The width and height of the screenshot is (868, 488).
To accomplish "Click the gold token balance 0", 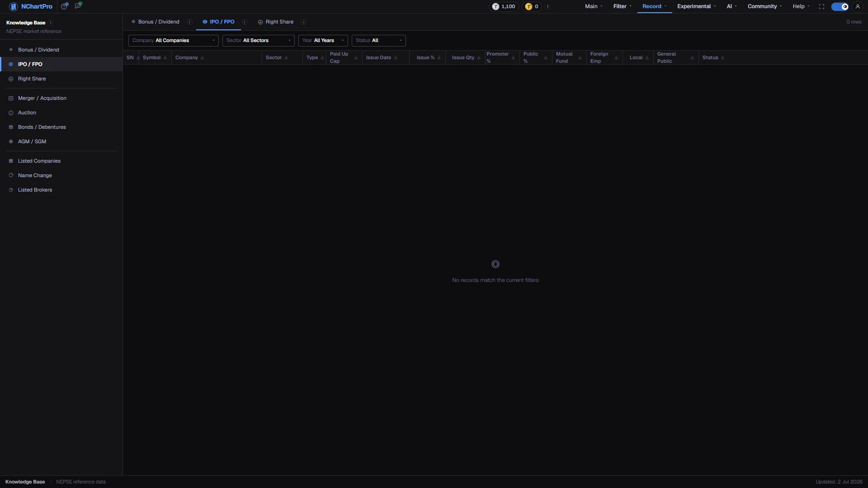I will (x=532, y=6).
